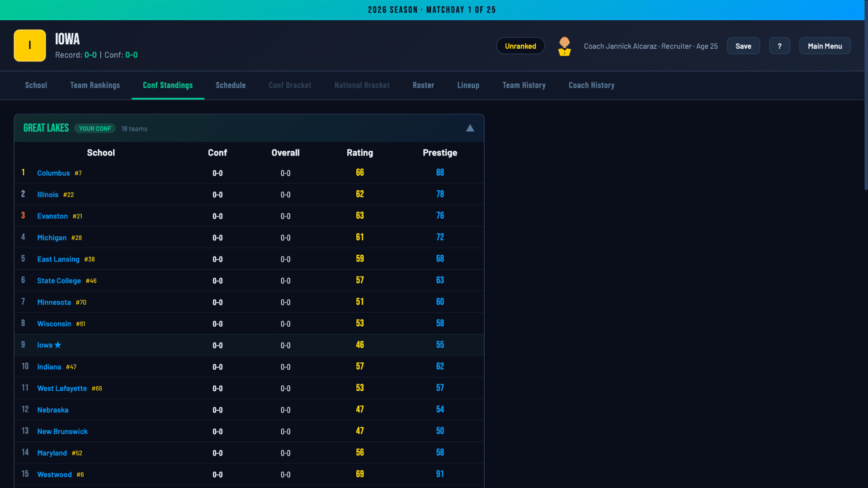Collapse the Great Lakes conference panel

pos(470,128)
